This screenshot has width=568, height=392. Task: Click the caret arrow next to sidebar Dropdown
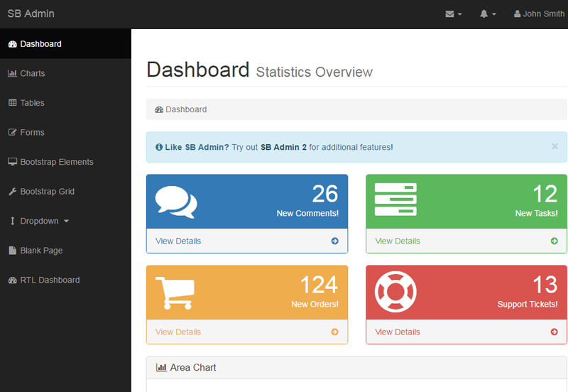click(66, 221)
